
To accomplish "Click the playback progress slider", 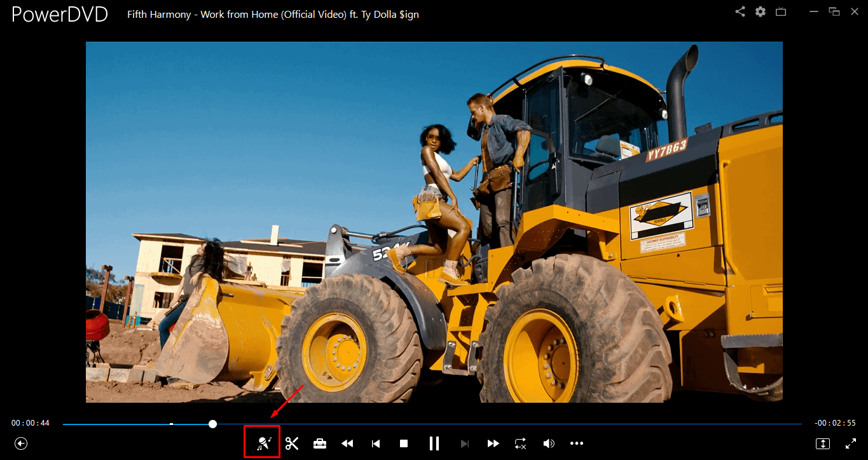I will [x=212, y=423].
